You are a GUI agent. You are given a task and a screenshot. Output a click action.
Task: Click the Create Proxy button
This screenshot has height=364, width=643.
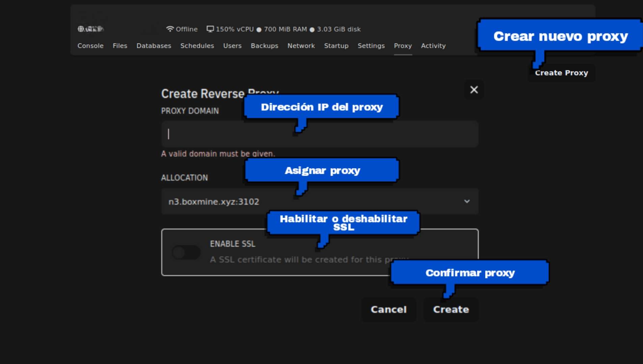[561, 72]
